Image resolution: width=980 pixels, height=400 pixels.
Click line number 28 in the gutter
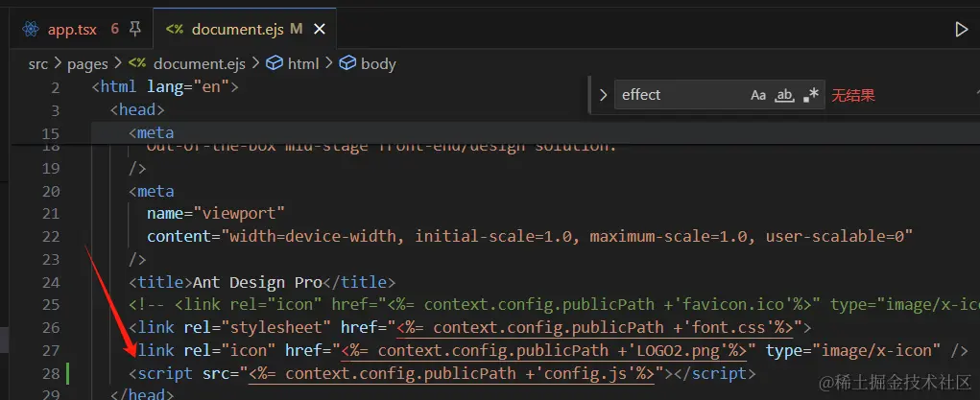coord(51,374)
